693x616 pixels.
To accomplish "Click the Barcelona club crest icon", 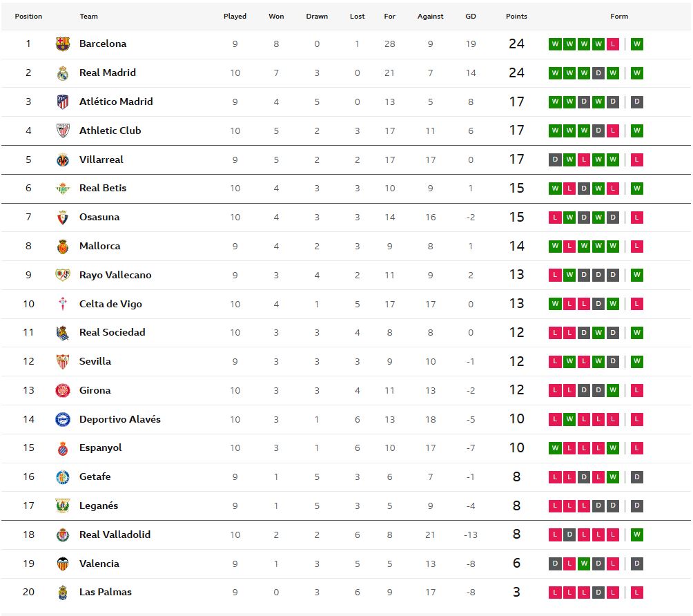I will click(63, 44).
